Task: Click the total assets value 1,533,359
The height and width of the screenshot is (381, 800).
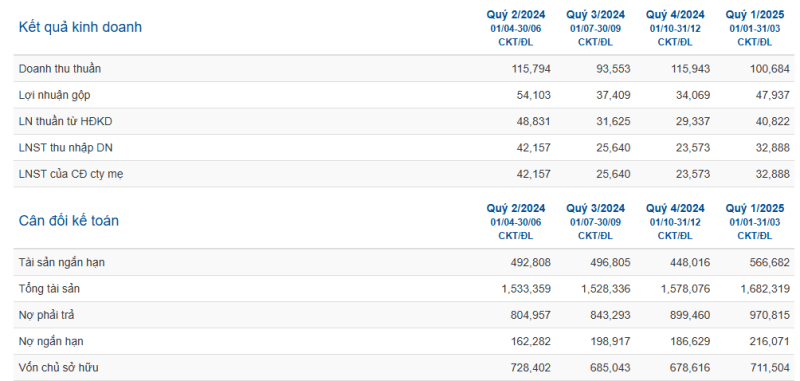Action: pos(527,289)
